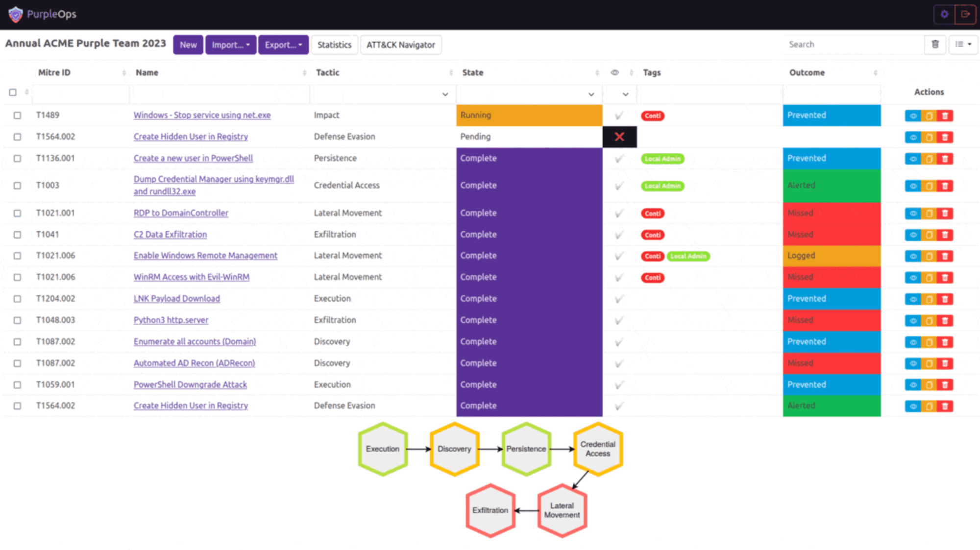View the Python3 http.server row
Screen dimensions: 980x550
[x=913, y=321]
